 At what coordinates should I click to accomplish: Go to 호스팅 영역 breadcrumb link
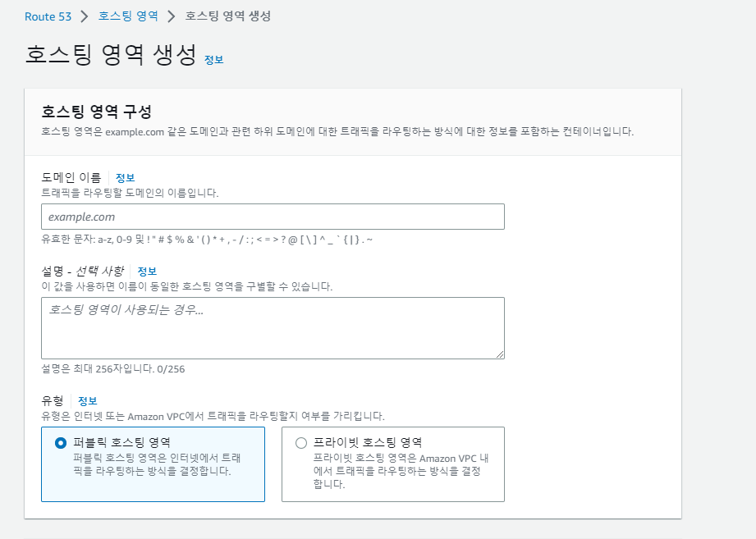(128, 16)
